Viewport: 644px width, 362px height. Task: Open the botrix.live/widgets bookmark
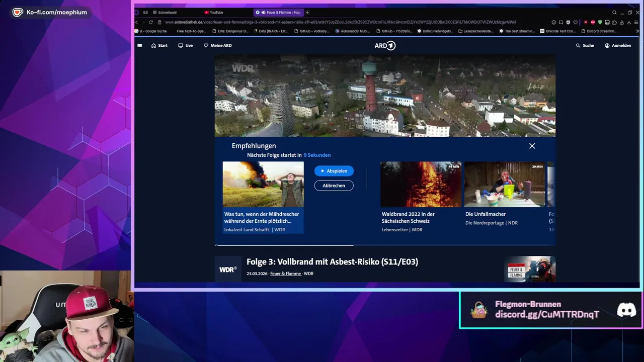435,31
